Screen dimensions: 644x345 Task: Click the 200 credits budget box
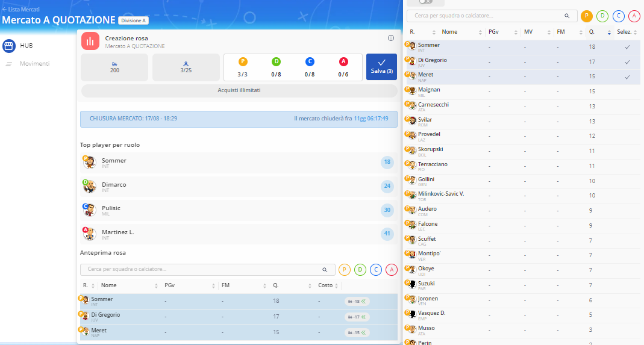[x=114, y=67]
